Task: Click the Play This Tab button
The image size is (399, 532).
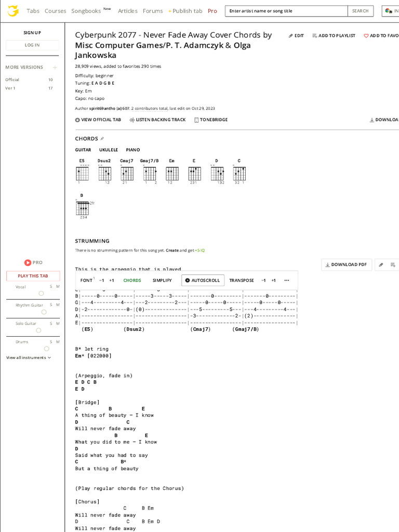Action: coord(33,276)
